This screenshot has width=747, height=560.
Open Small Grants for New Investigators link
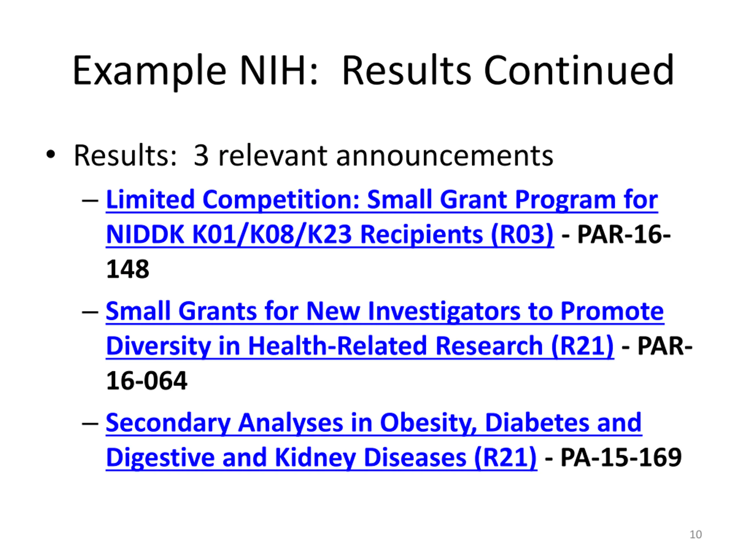[385, 311]
